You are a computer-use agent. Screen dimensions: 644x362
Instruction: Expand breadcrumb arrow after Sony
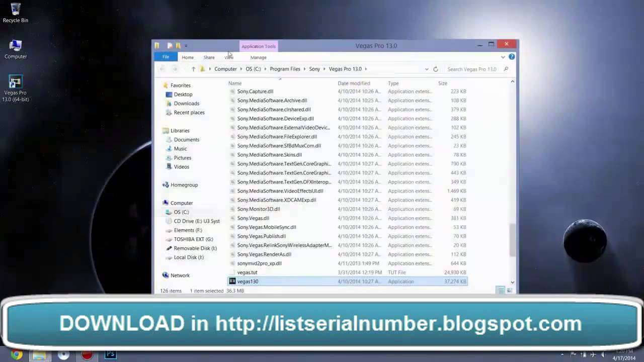[x=325, y=69]
